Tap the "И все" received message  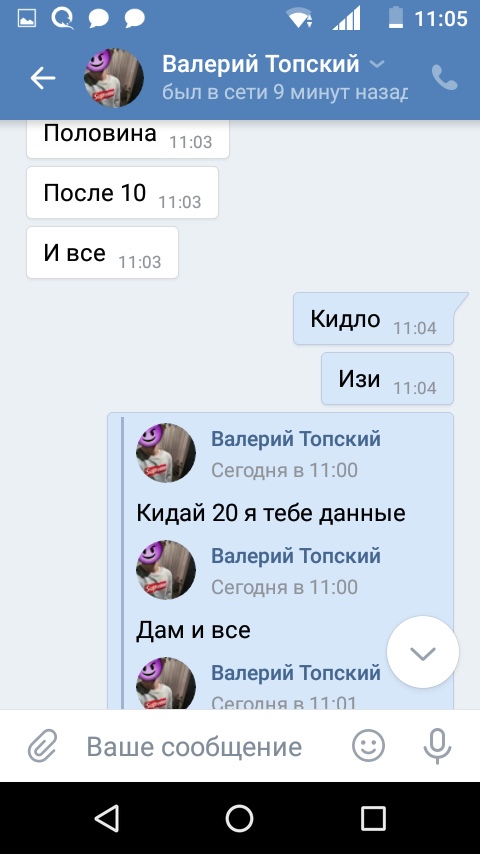click(x=102, y=253)
